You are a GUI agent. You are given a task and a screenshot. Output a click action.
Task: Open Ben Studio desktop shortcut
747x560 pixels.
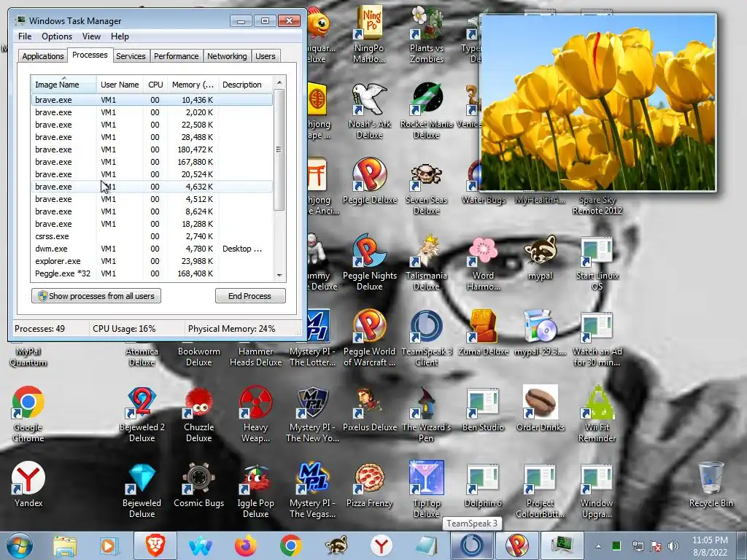(x=483, y=408)
